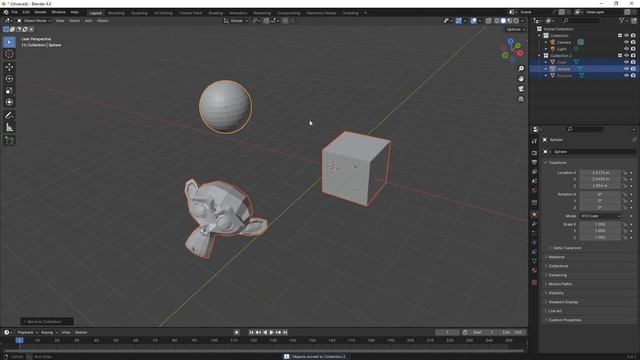Open the Object Mode dropdown
640x360 pixels.
(34, 20)
